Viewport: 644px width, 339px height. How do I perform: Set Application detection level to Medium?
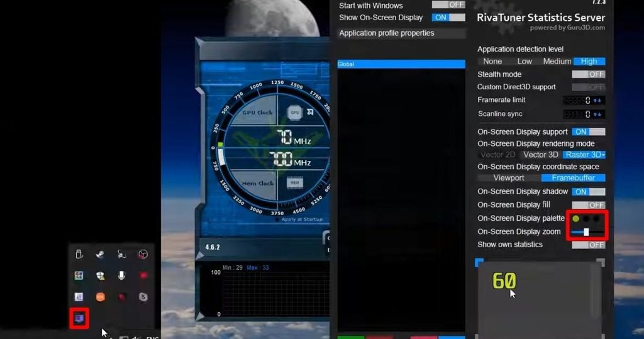[557, 61]
